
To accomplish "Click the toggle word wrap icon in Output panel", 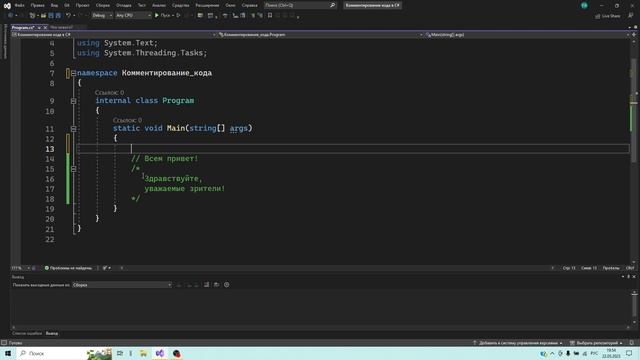I will [216, 284].
